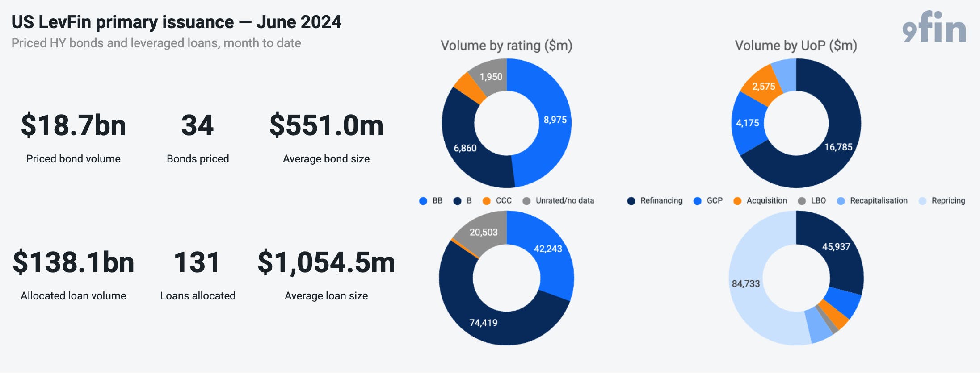Select the Recapitalisation legend color dot
The height and width of the screenshot is (374, 980).
pos(841,201)
